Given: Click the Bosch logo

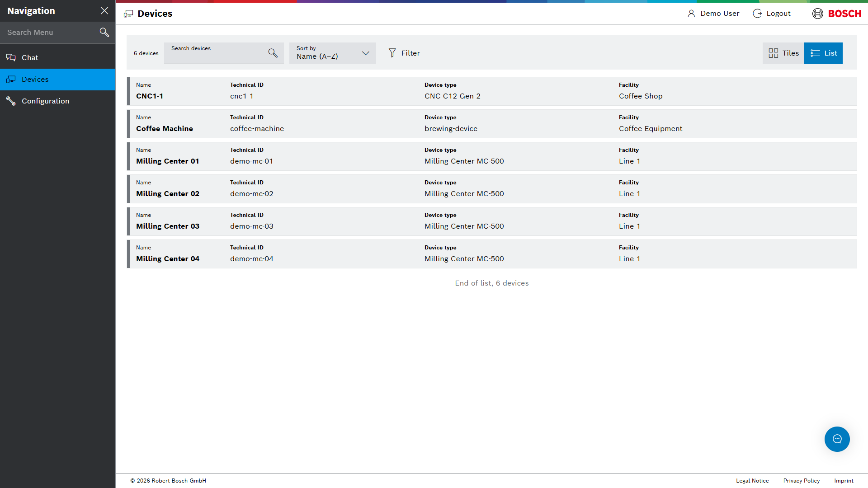Looking at the screenshot, I should click(x=837, y=14).
